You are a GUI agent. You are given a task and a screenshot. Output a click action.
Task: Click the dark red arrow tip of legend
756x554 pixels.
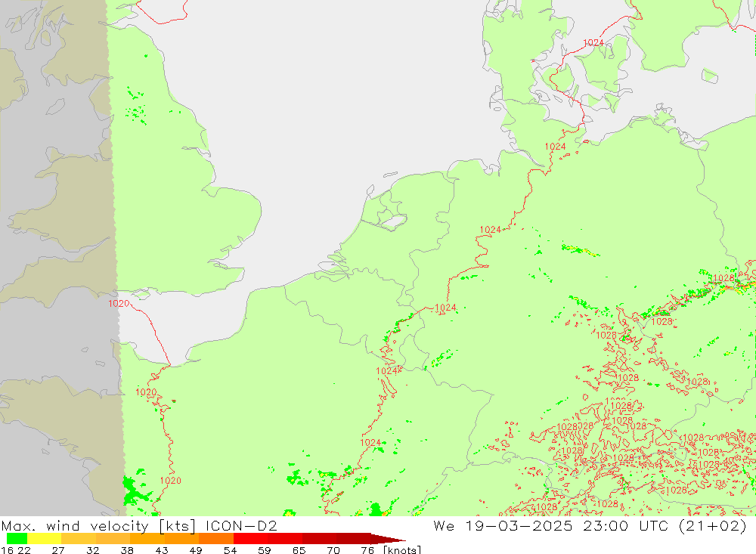(x=388, y=539)
